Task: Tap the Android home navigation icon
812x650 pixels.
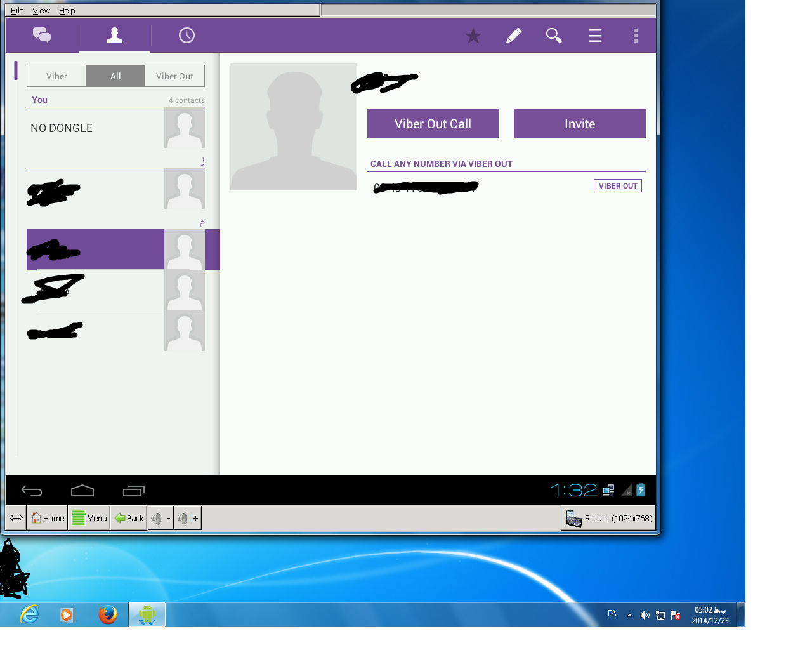Action: click(x=82, y=491)
